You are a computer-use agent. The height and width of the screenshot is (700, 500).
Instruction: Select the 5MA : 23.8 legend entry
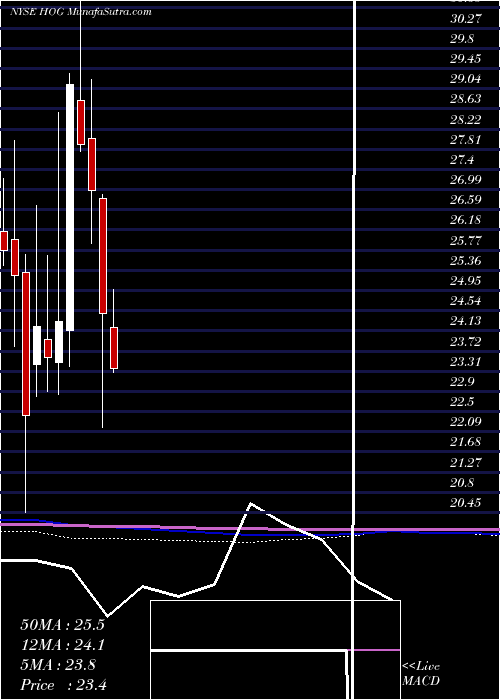click(58, 665)
